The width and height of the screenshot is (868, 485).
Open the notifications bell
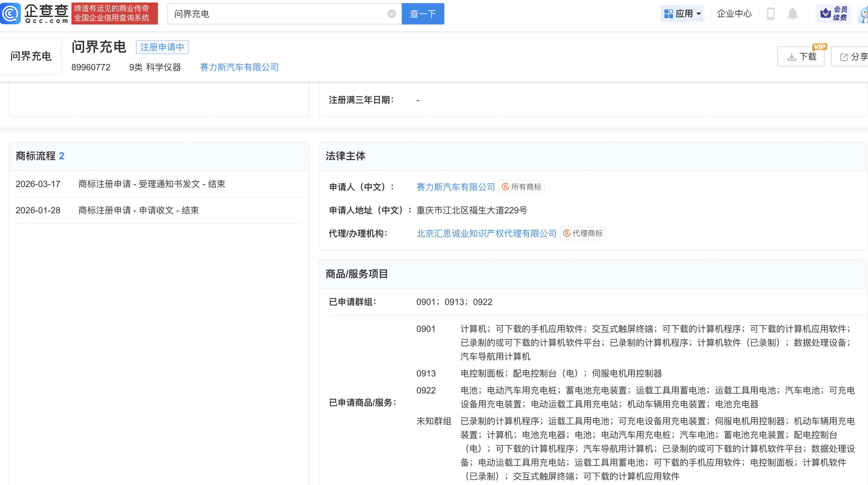792,14
